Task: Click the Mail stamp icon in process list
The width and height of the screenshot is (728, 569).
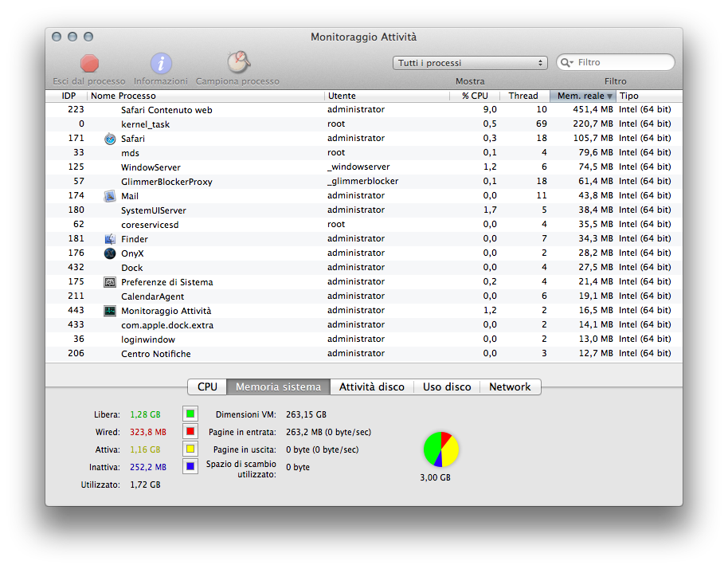Action: [x=110, y=196]
